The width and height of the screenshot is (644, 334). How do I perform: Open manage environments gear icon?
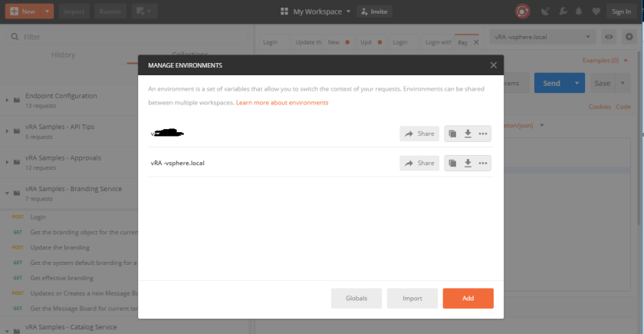tap(629, 37)
